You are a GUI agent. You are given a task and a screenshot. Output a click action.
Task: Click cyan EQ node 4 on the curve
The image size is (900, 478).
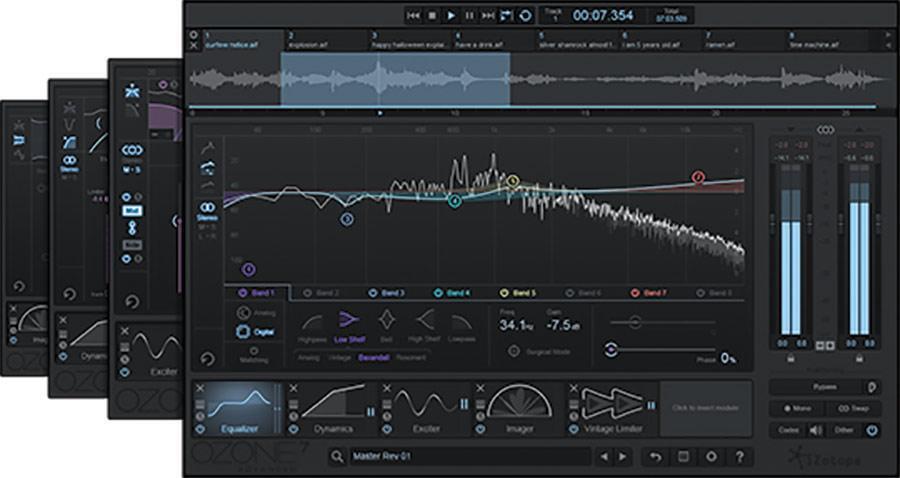pos(455,201)
